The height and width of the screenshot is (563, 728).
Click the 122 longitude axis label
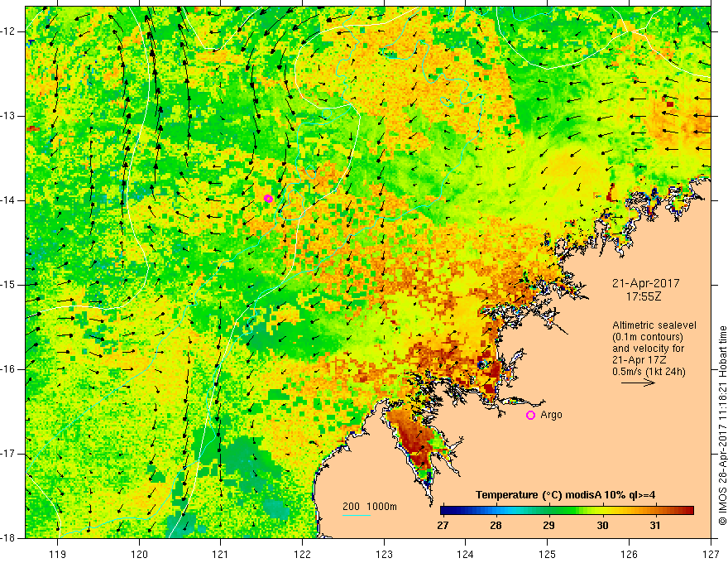(302, 554)
